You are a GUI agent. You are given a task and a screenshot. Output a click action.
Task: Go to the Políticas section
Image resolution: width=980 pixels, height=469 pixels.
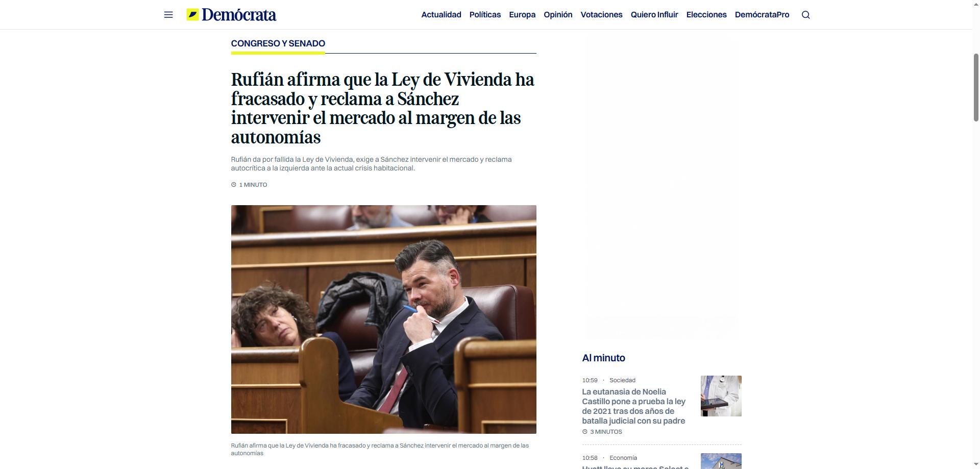[x=485, y=15]
